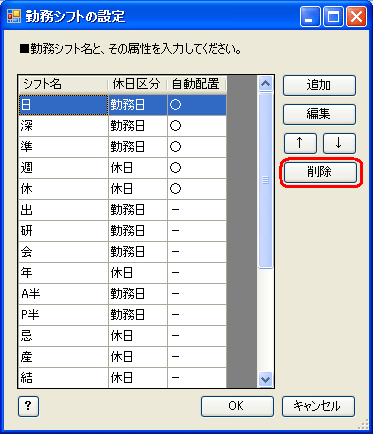Confirm settings with the OK button
Image resolution: width=373 pixels, height=434 pixels.
pos(237,406)
